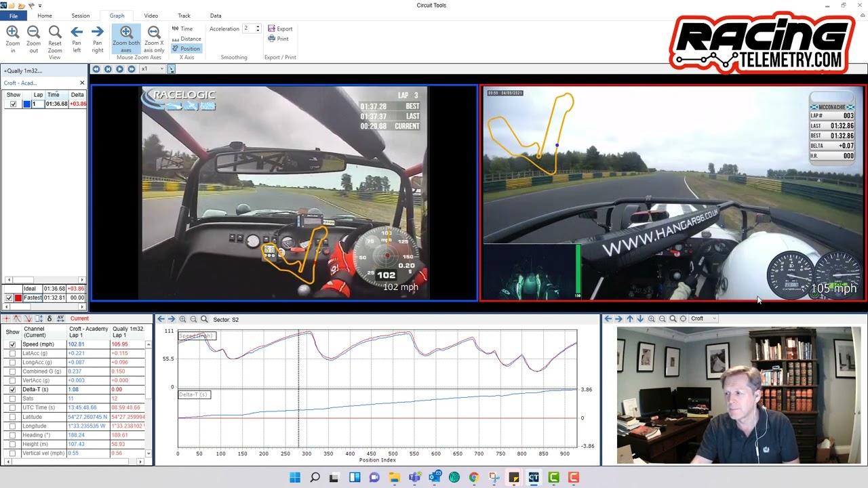This screenshot has height=488, width=868.
Task: Close the Croft - Acad session
Action: (x=82, y=83)
